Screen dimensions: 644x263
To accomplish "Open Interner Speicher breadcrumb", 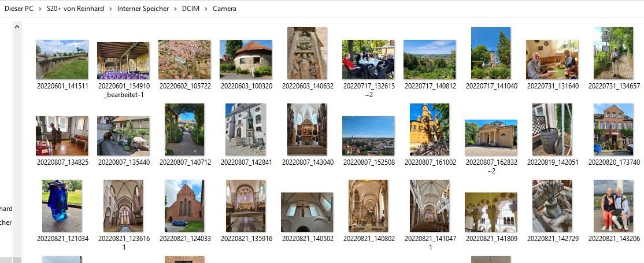I will pos(143,9).
